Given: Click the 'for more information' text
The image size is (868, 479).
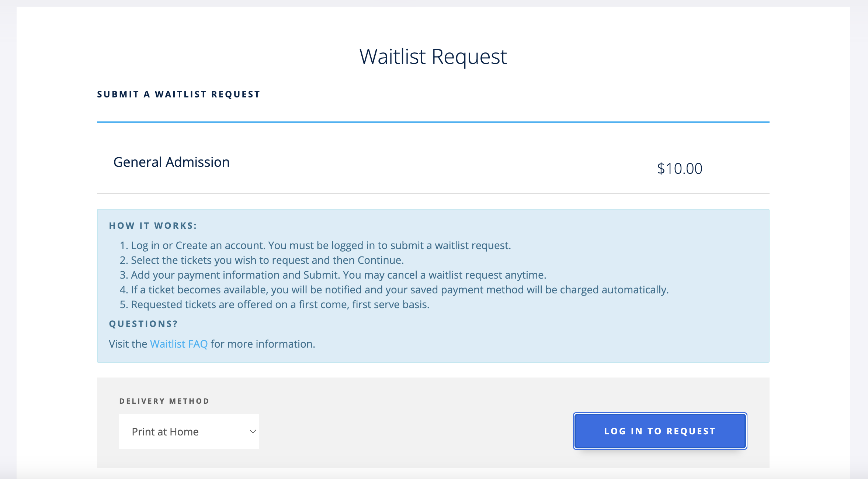Looking at the screenshot, I should [x=263, y=344].
